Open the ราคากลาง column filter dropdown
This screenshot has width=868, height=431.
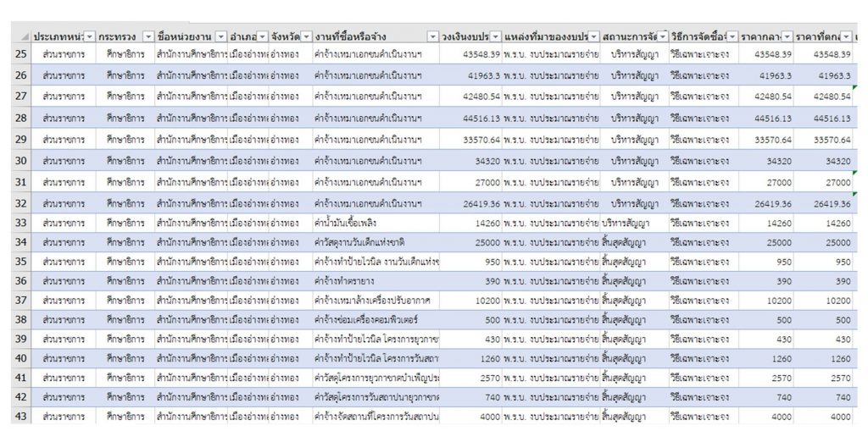[x=787, y=37]
